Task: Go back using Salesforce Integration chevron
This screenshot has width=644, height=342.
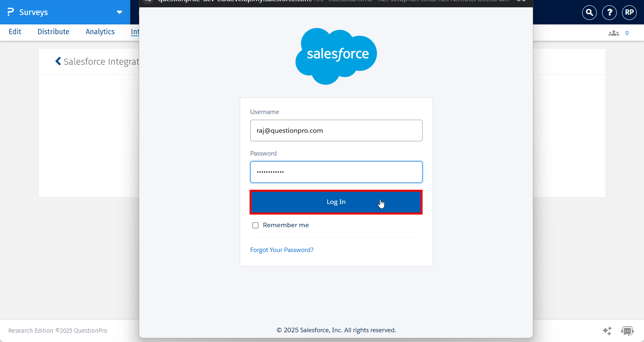Action: (58, 61)
